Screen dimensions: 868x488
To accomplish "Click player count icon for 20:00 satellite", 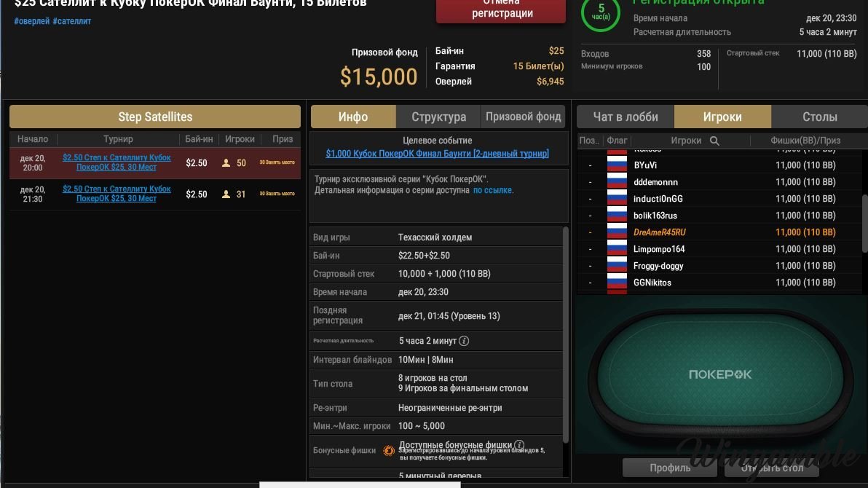I will [x=226, y=163].
